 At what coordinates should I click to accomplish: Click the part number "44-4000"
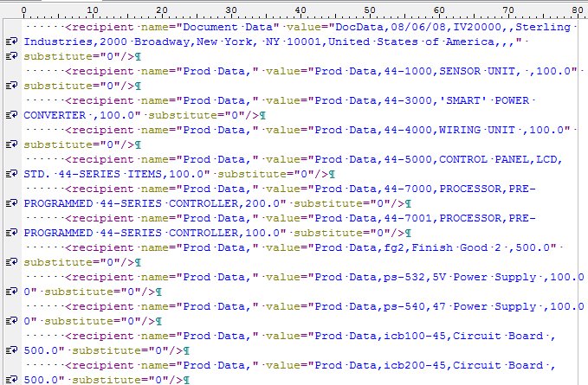(x=408, y=130)
